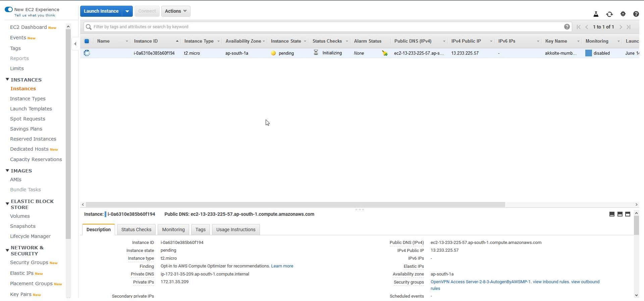The image size is (644, 301).
Task: Click the Initializing hourglass status icon
Action: (316, 52)
